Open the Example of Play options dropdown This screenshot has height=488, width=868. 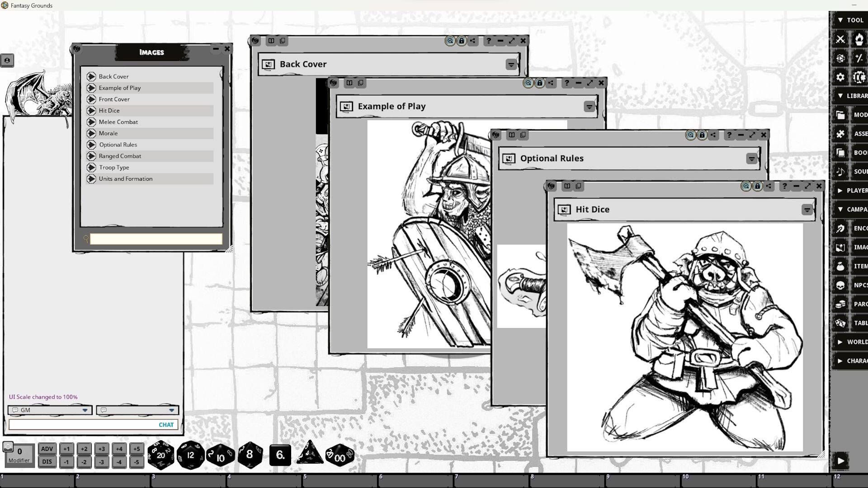[x=589, y=107]
